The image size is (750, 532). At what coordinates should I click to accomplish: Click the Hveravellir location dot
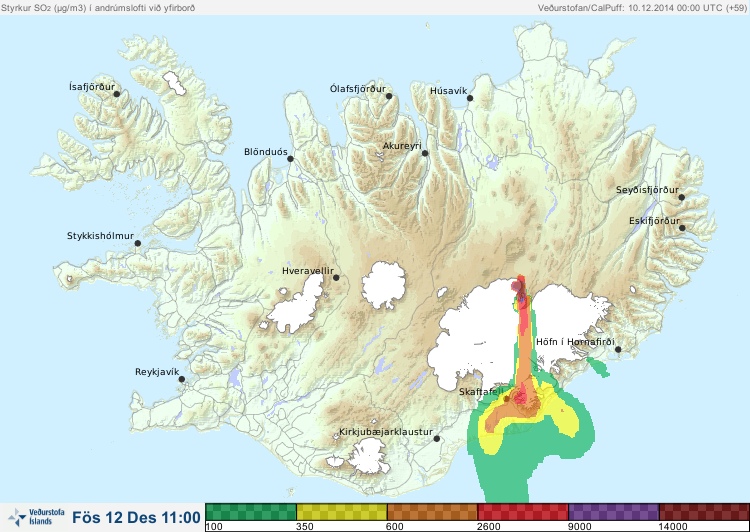coord(336,277)
